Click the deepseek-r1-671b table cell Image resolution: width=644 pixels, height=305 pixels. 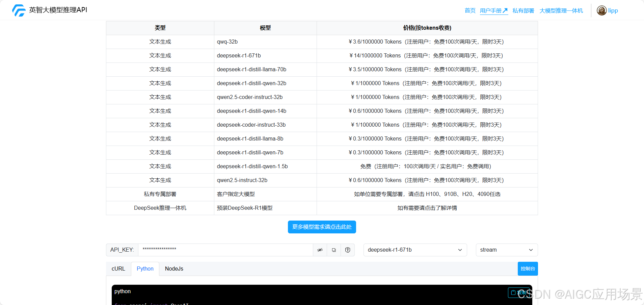point(265,56)
